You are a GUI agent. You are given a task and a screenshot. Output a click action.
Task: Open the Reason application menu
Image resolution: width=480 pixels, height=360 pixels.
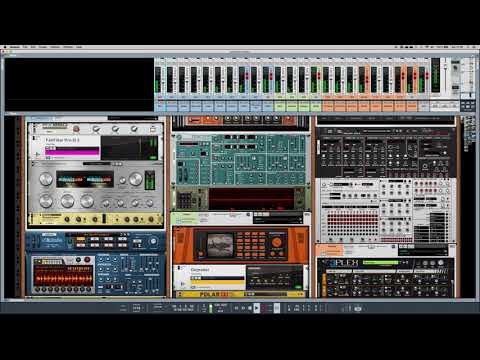coord(15,47)
